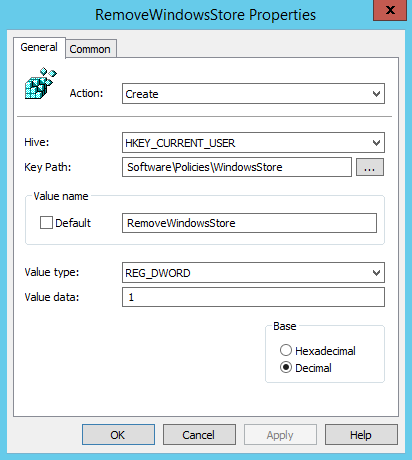The height and width of the screenshot is (460, 412).
Task: Click the Value data input box
Action: [x=253, y=297]
